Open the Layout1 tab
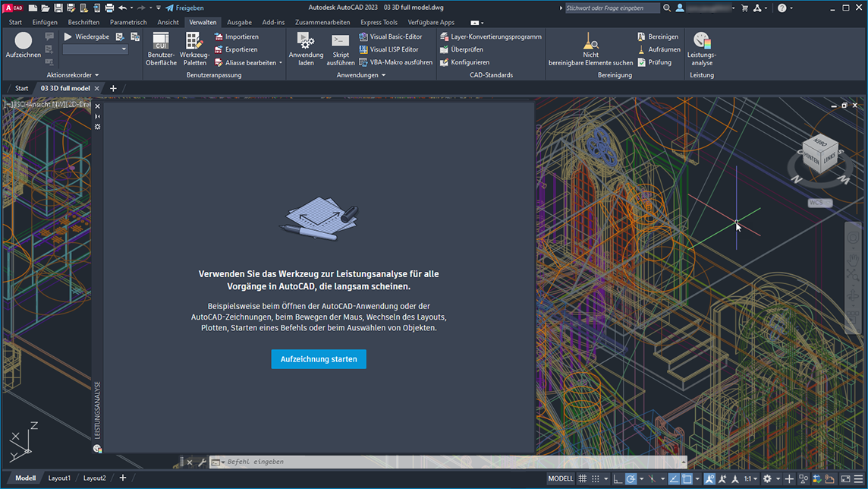Screen dimensions: 868x489 [x=58, y=478]
